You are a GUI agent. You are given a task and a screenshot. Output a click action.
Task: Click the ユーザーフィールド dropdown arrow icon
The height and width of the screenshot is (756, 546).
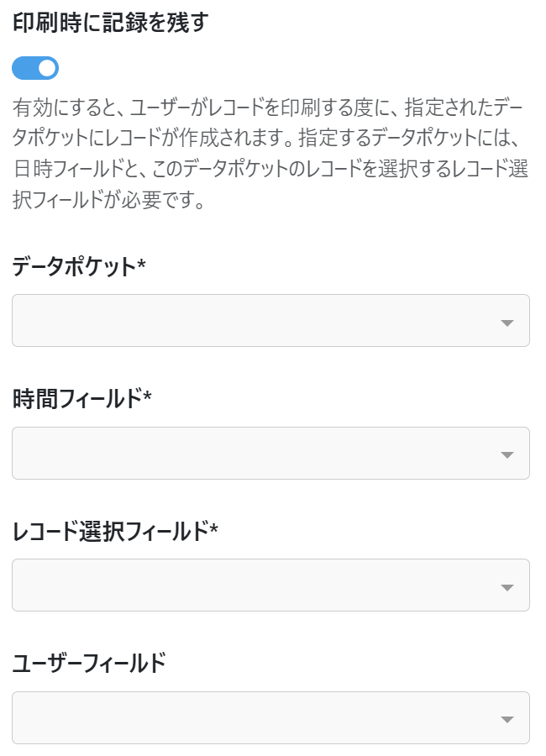coord(507,720)
